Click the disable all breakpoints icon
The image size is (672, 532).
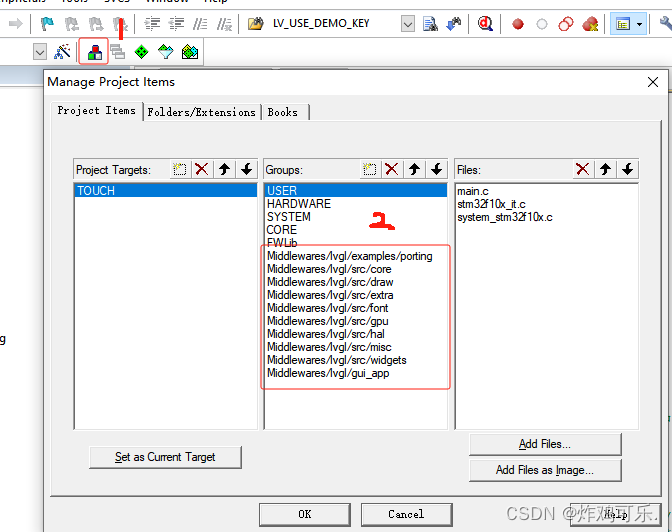pos(566,24)
